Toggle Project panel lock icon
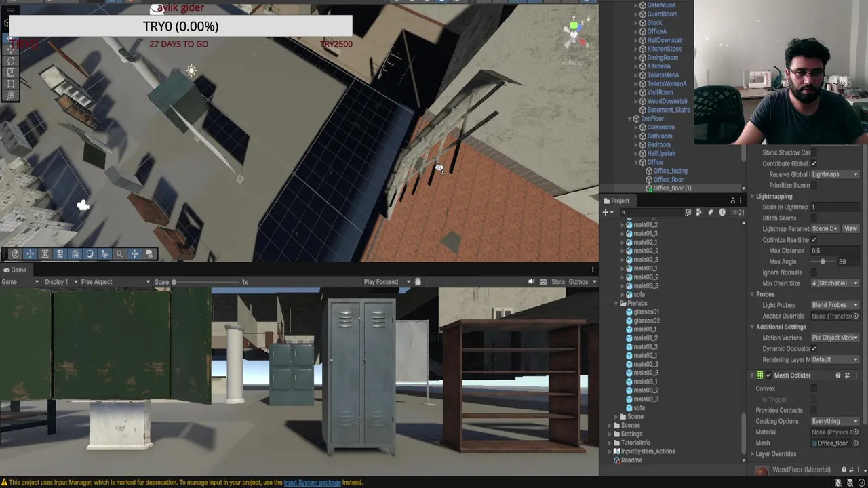Screen dimensions: 868x488 tap(732, 201)
